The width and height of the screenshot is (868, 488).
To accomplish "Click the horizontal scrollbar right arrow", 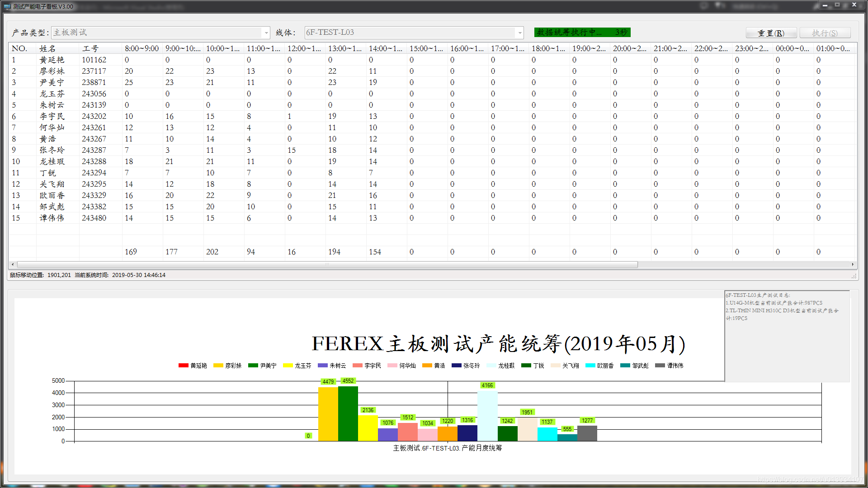I will [853, 264].
